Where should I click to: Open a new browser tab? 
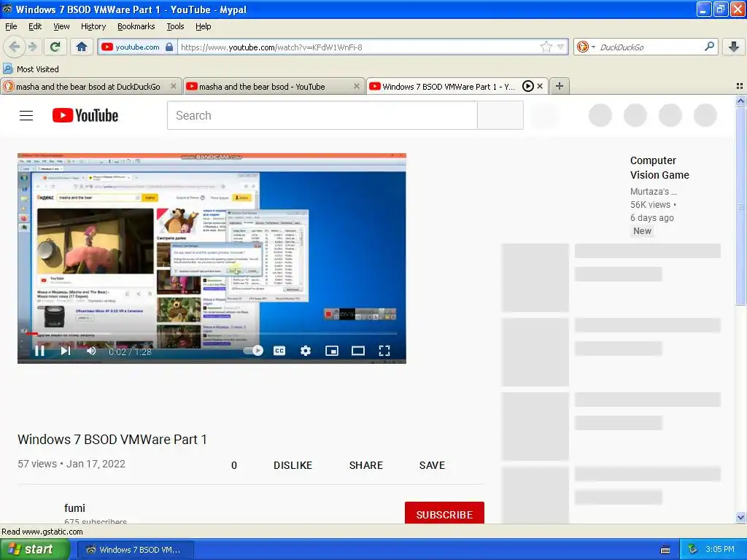(560, 86)
